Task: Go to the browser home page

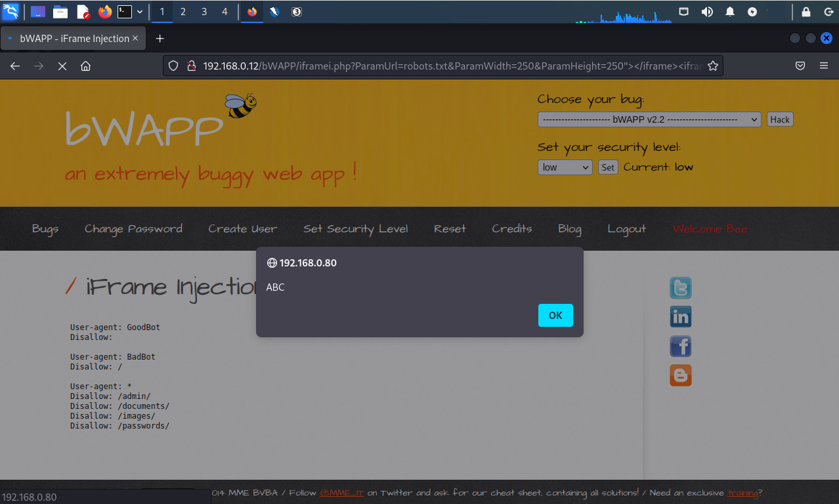Action: 85,66
